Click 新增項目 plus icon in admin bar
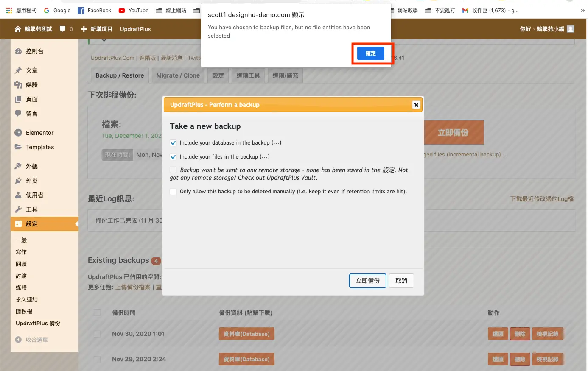588x371 pixels. point(84,29)
